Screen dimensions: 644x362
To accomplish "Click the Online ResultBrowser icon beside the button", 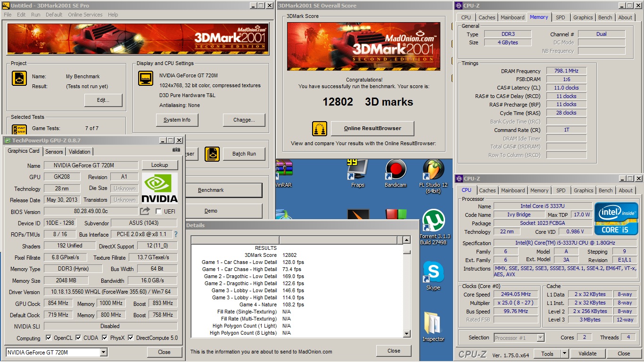I will 320,128.
